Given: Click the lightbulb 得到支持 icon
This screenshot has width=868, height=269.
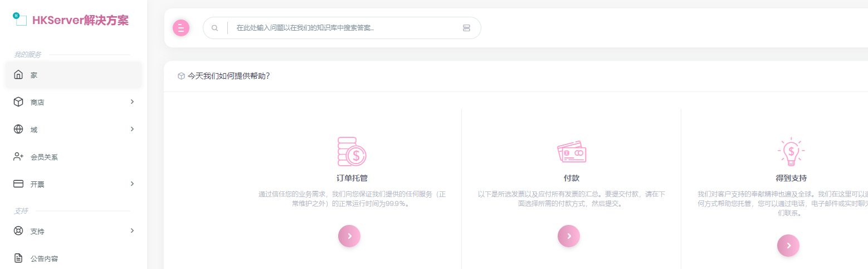Looking at the screenshot, I should [791, 151].
